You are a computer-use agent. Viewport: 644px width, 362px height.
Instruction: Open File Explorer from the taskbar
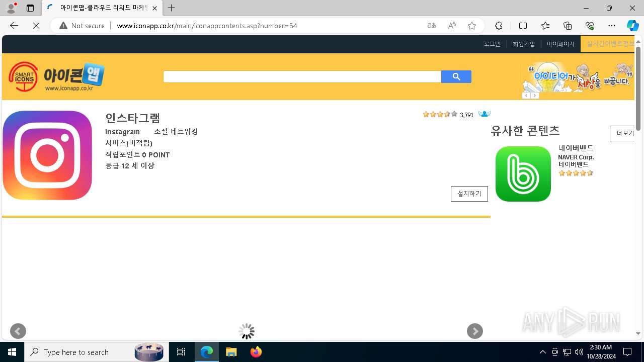point(231,352)
